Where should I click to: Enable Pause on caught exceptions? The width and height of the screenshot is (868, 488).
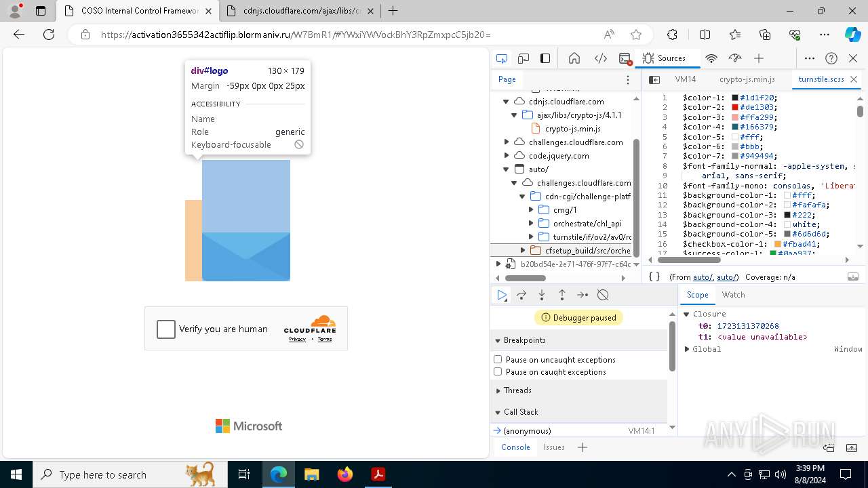498,371
